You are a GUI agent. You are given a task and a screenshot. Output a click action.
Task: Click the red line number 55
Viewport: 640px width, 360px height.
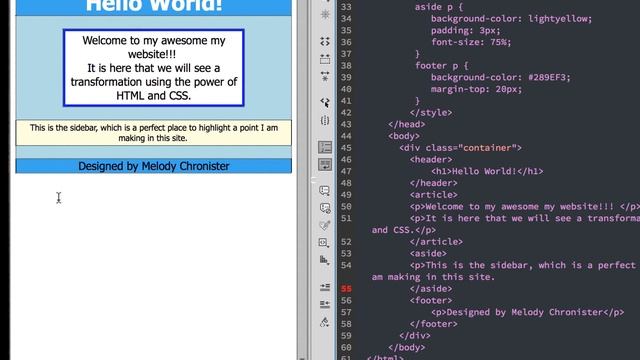pos(346,289)
